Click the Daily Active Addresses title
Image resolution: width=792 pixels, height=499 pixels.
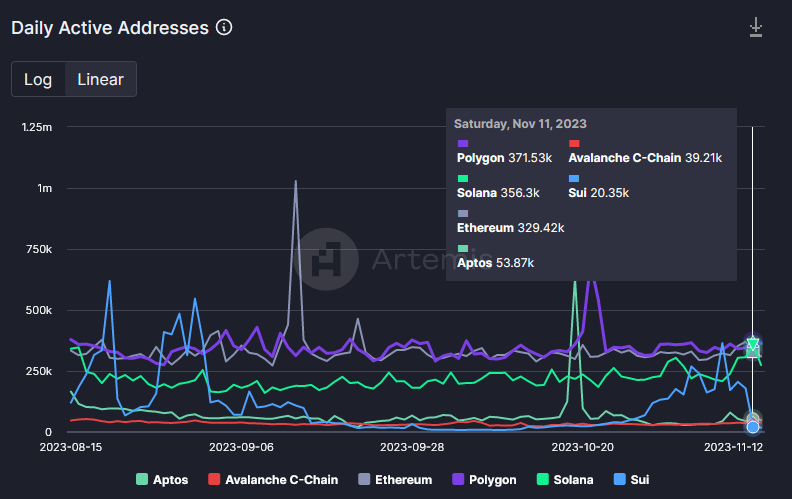click(110, 28)
